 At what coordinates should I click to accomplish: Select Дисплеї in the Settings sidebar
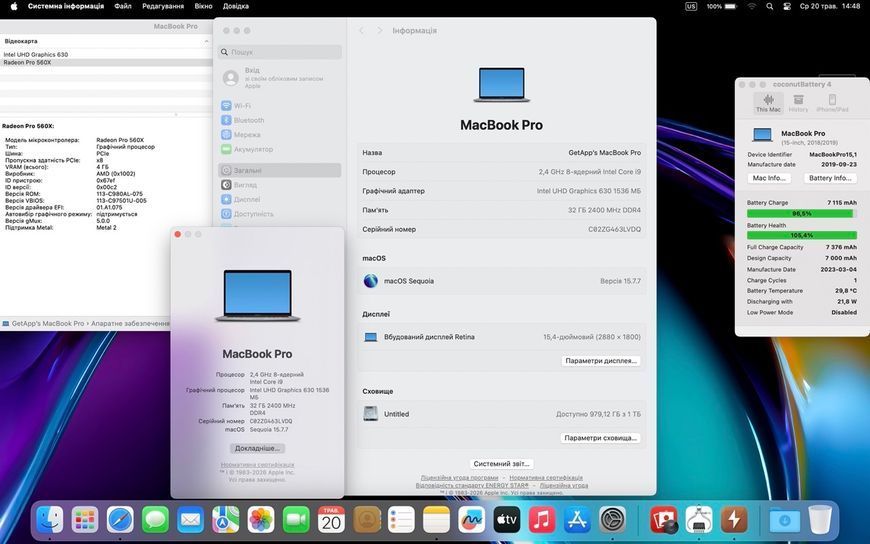point(280,199)
